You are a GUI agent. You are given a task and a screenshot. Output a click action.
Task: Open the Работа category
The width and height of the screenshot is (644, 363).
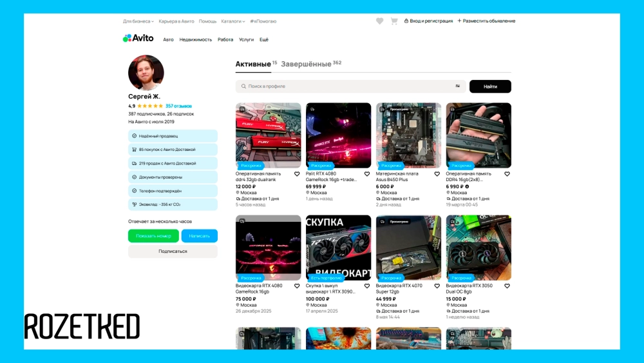225,39
